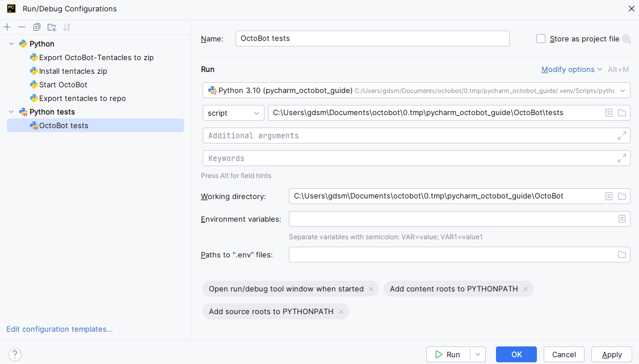The image size is (639, 364).
Task: Select Export tentacles to repo configuration
Action: [82, 99]
